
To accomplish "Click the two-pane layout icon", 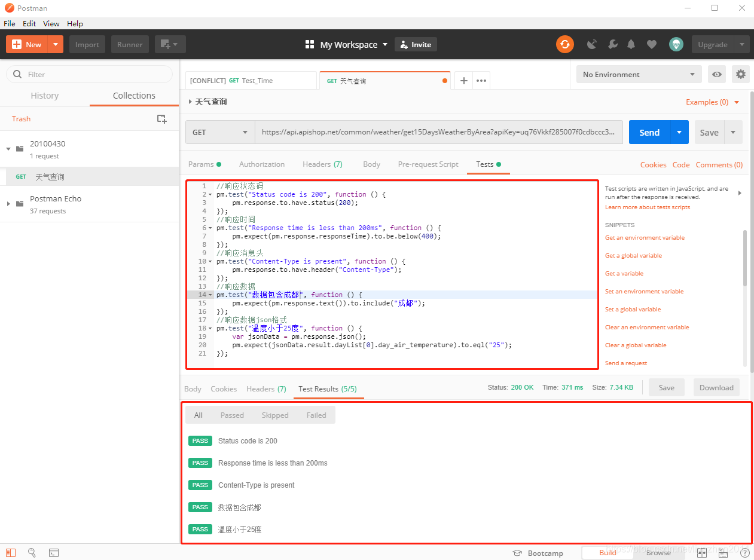I will point(702,553).
